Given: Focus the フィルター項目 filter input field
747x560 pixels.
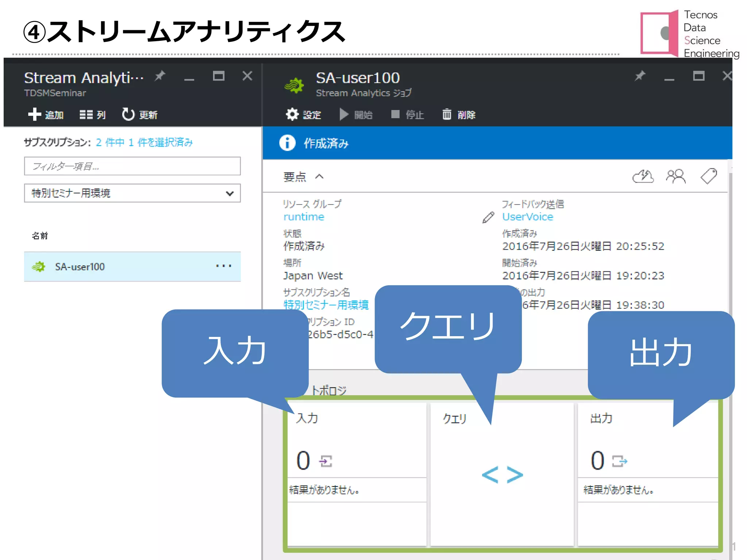Looking at the screenshot, I should [132, 166].
